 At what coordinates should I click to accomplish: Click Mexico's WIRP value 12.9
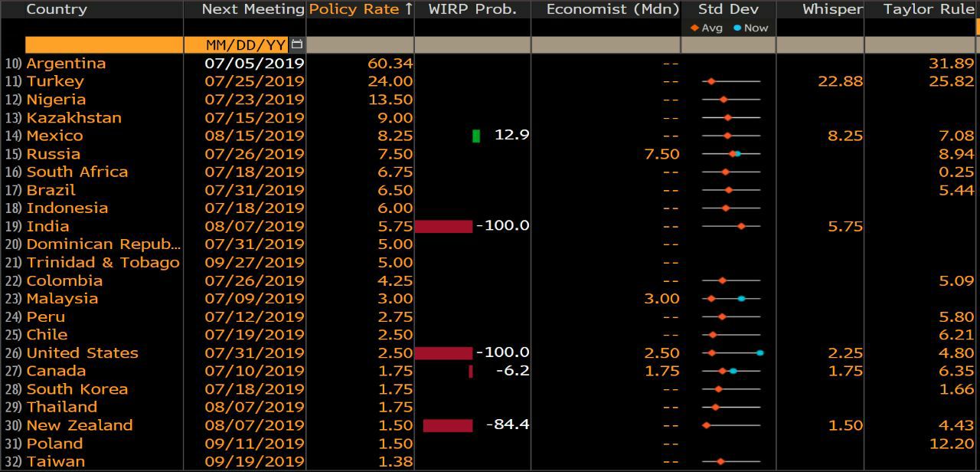tap(512, 136)
